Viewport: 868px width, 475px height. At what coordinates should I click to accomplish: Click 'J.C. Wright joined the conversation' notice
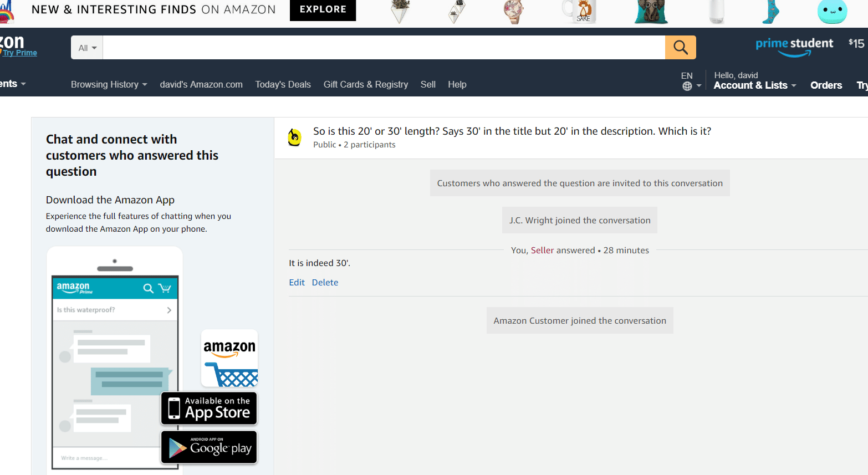tap(580, 220)
